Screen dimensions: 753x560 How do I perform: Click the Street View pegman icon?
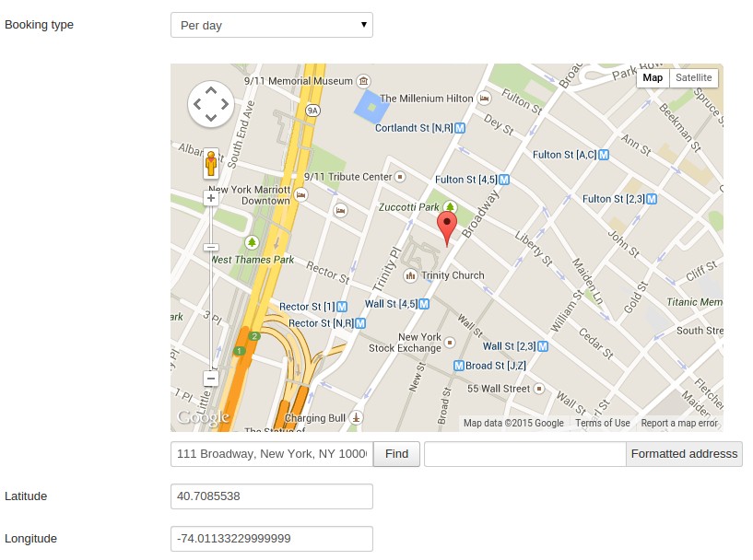coord(211,164)
